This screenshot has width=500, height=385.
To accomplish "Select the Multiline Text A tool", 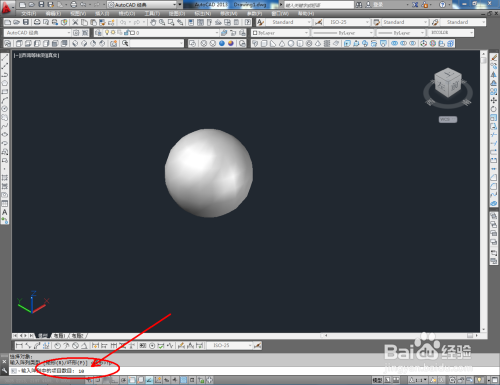I will [x=5, y=212].
